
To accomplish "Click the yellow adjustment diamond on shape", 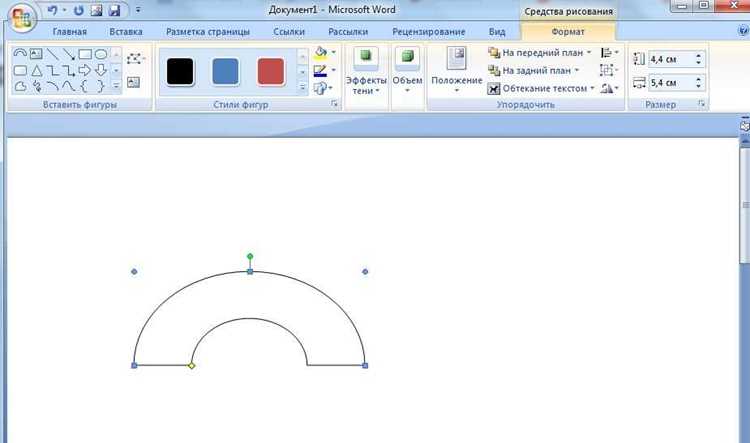I will pyautogui.click(x=191, y=366).
